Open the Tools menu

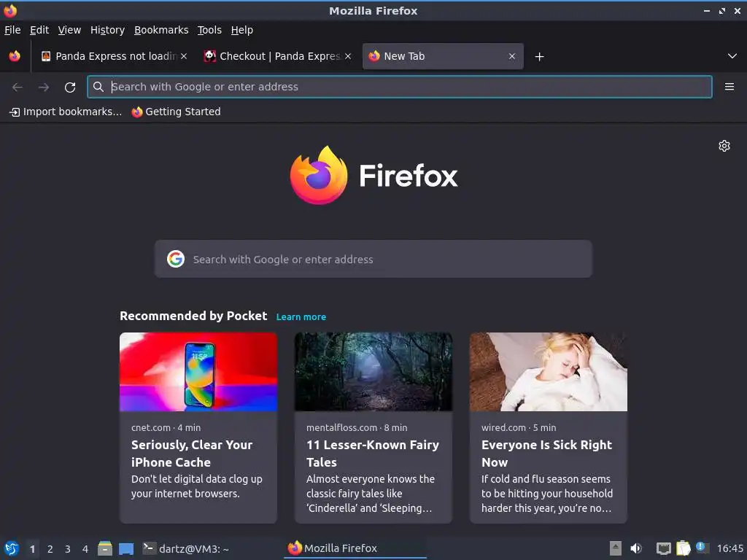click(209, 30)
